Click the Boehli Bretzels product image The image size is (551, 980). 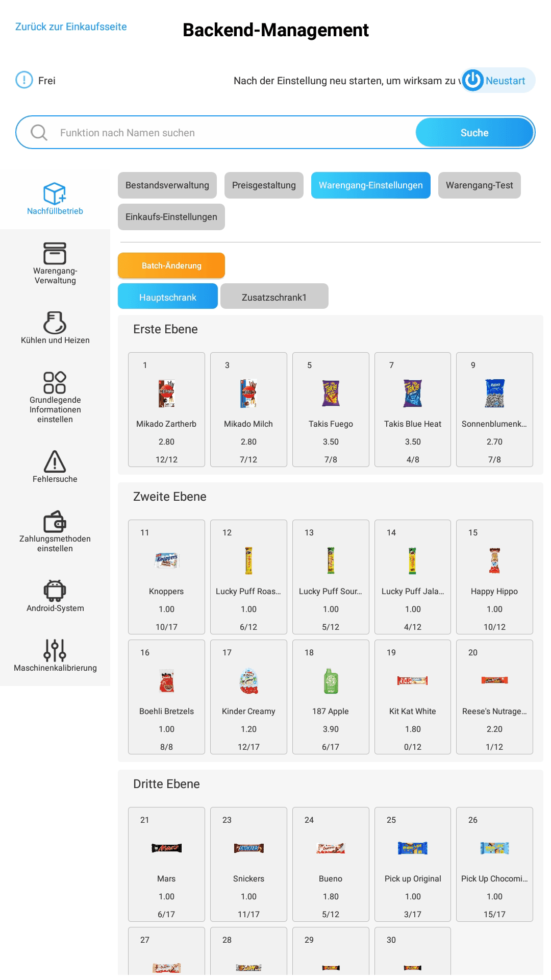pos(166,680)
